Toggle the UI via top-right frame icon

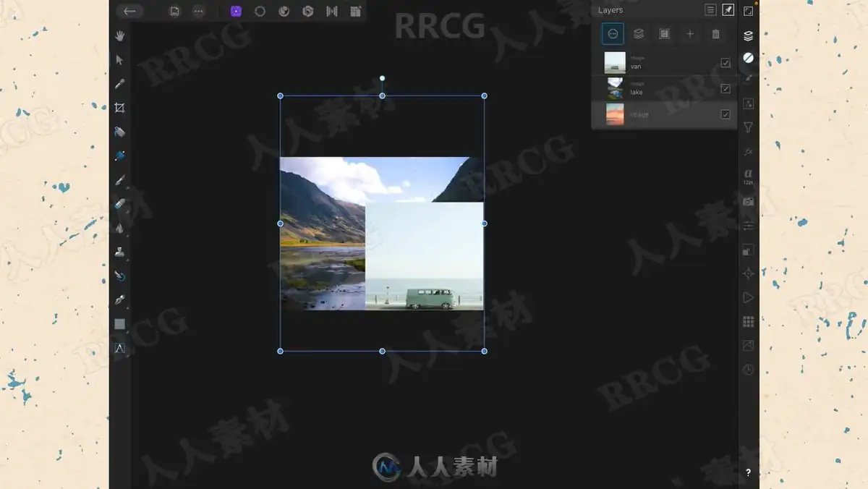[749, 11]
